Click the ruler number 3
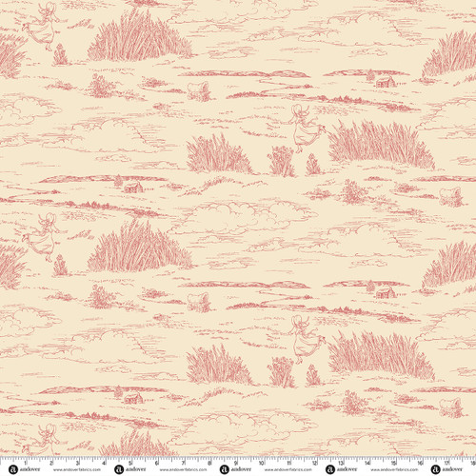Image resolution: width=476 pixels, height=476 pixels. (77, 464)
